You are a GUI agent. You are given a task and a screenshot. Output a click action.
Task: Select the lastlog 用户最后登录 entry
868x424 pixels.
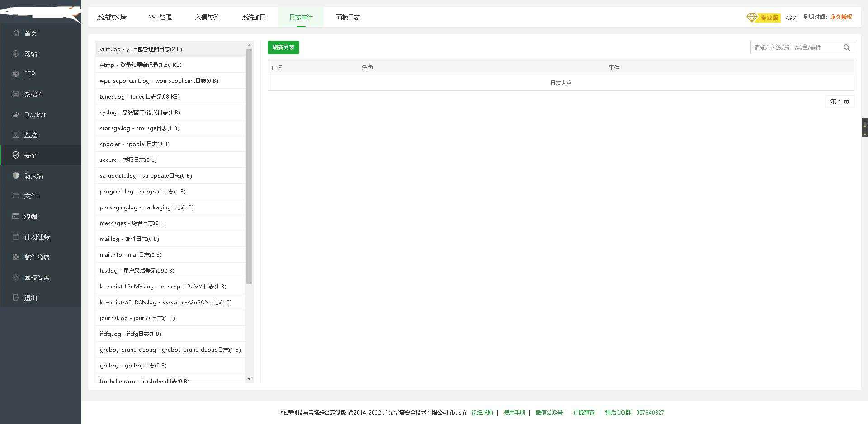[170, 270]
